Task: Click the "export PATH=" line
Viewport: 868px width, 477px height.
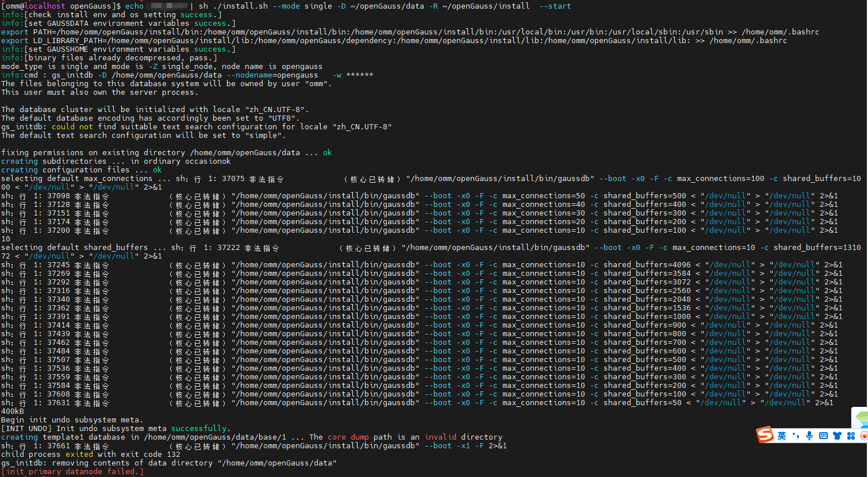Action: click(x=410, y=32)
